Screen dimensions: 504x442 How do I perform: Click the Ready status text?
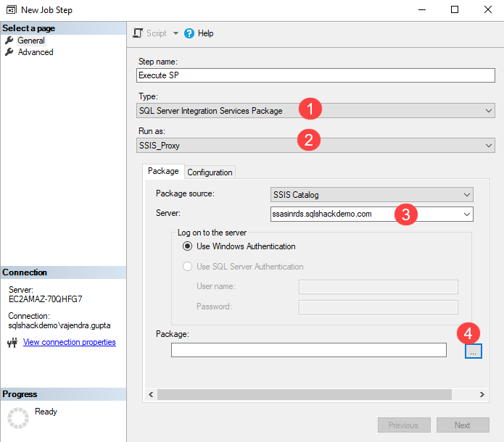[46, 412]
